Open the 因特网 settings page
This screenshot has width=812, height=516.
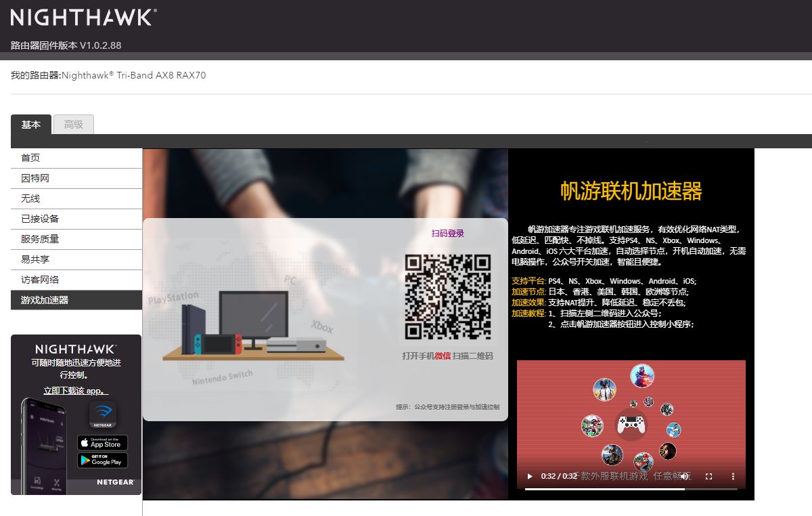[x=76, y=178]
